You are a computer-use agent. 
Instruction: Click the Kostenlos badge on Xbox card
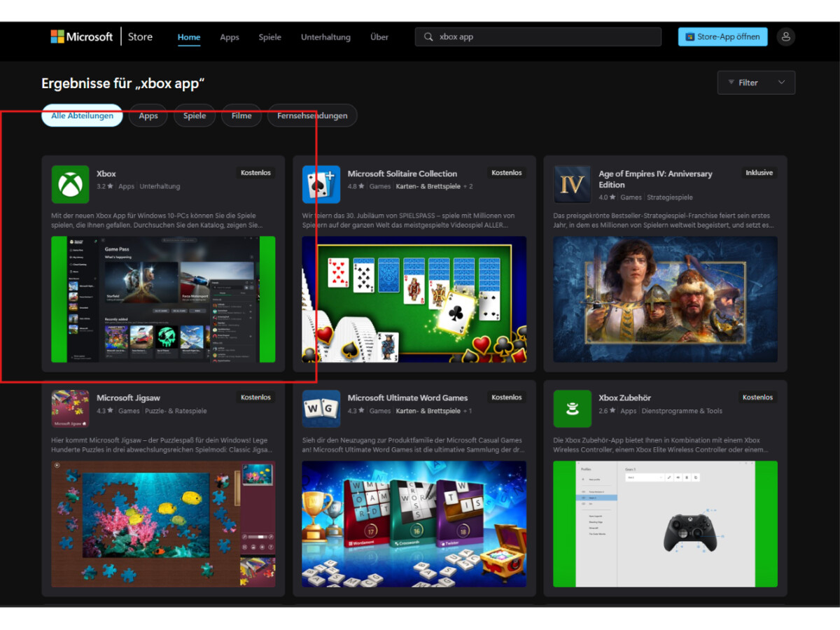click(255, 172)
